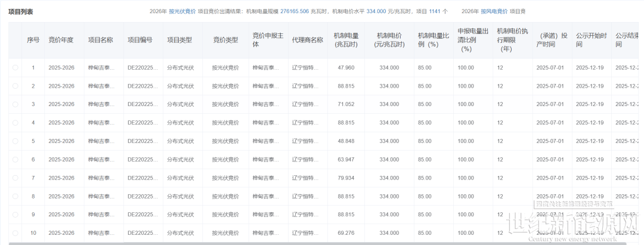The image size is (644, 245).
Task: Click the truncated project number in row 2
Action: (141, 86)
